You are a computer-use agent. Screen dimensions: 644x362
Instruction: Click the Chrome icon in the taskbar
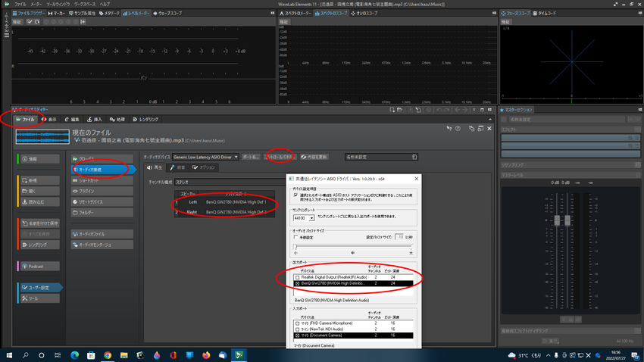(108, 355)
